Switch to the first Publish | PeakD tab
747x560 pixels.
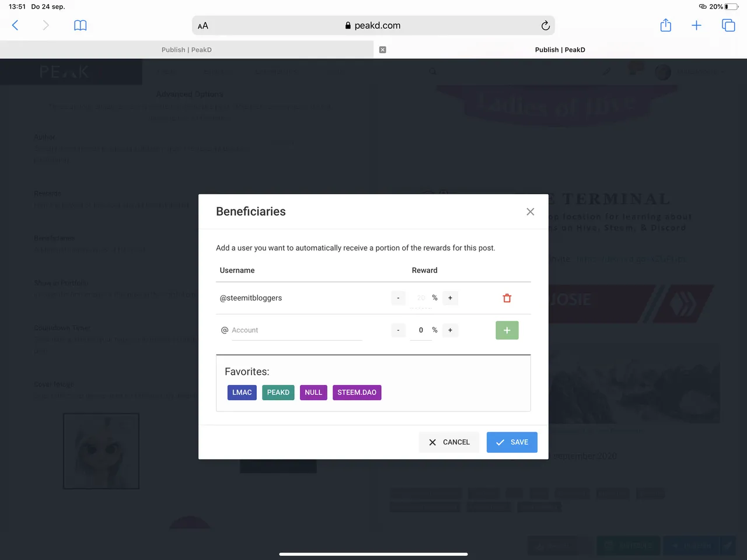187,50
